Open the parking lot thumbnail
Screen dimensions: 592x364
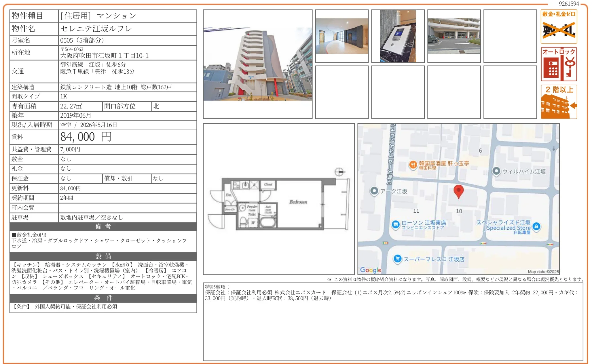pyautogui.click(x=454, y=36)
